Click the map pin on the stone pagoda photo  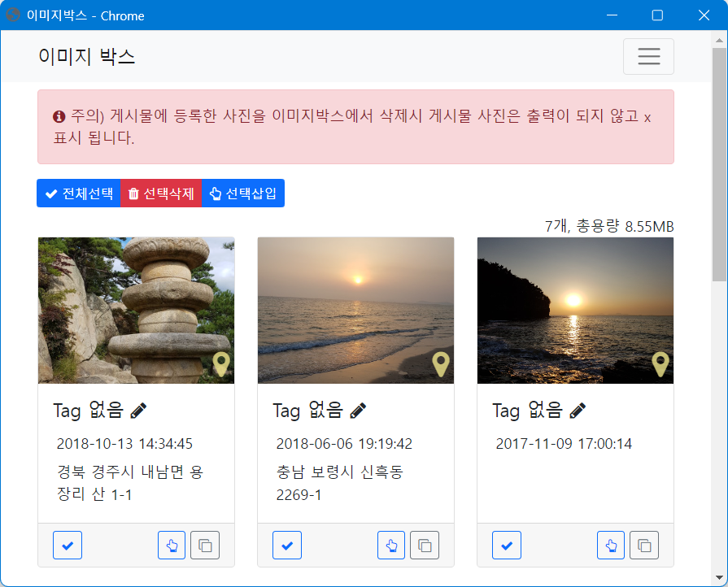tap(221, 364)
